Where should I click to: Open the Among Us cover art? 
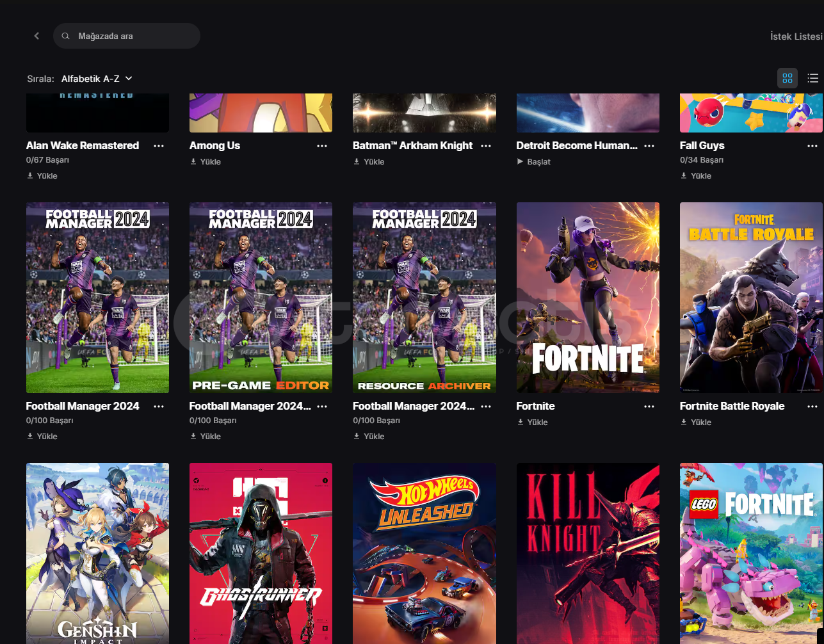click(261, 113)
